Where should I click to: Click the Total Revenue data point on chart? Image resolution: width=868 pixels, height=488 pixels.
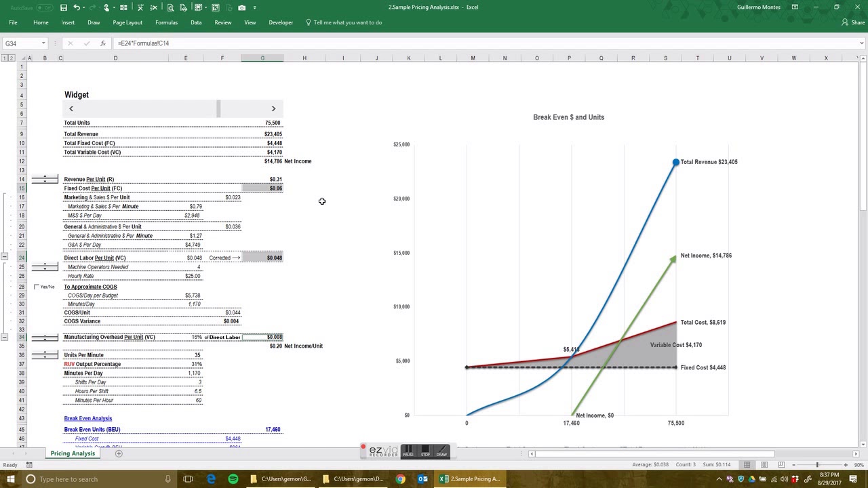675,162
